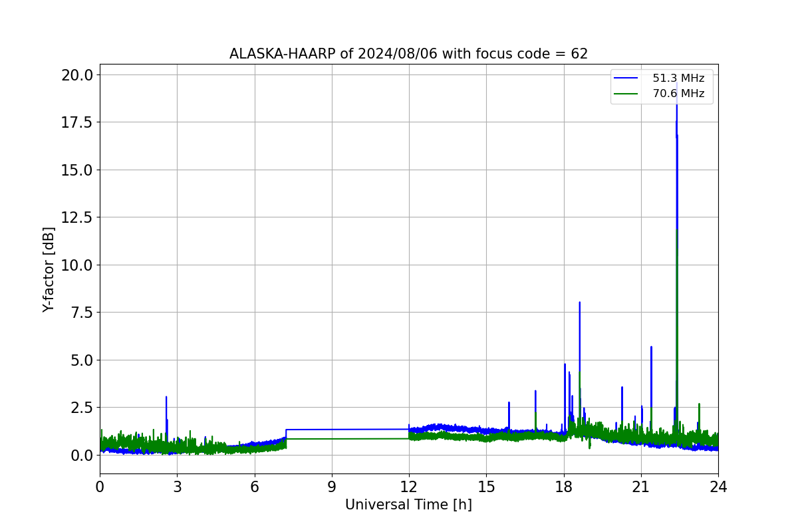Click the 21 hour x-axis tick label
Screen dimensions: 798x532
tap(641, 487)
